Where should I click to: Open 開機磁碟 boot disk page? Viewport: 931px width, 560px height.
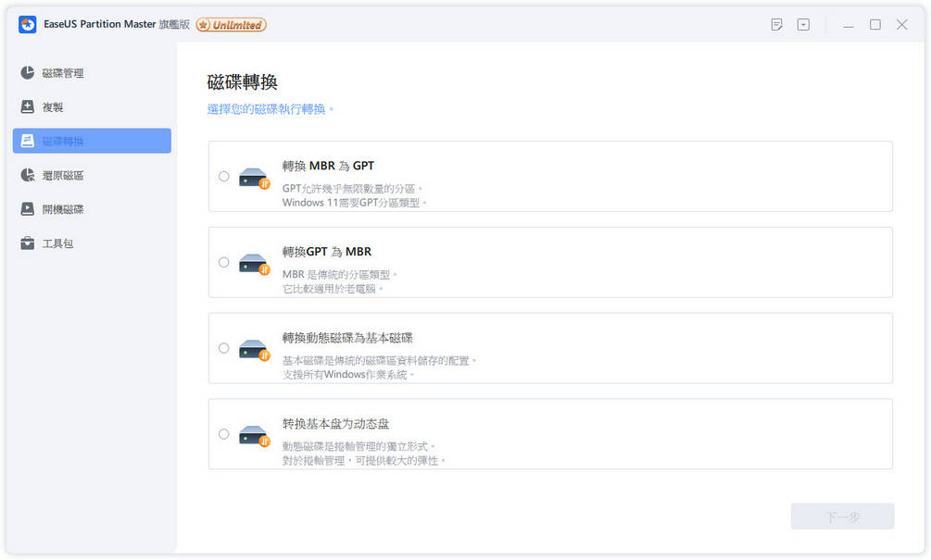(62, 209)
